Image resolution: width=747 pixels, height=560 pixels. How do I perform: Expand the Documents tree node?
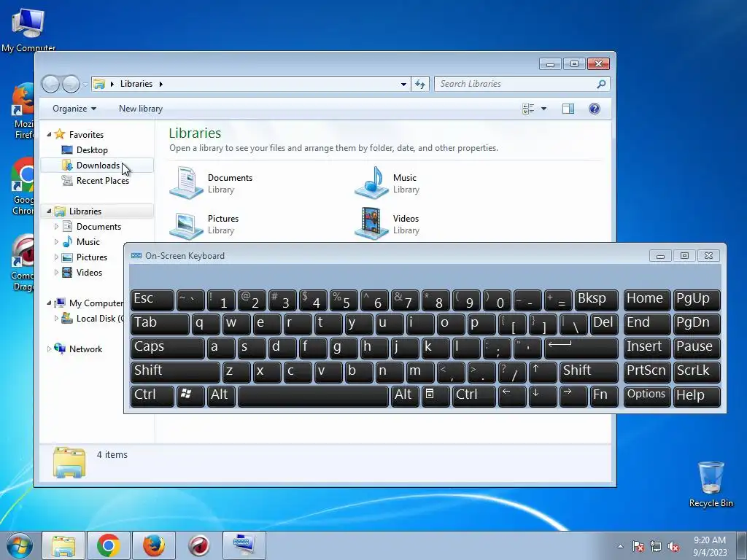pos(56,227)
